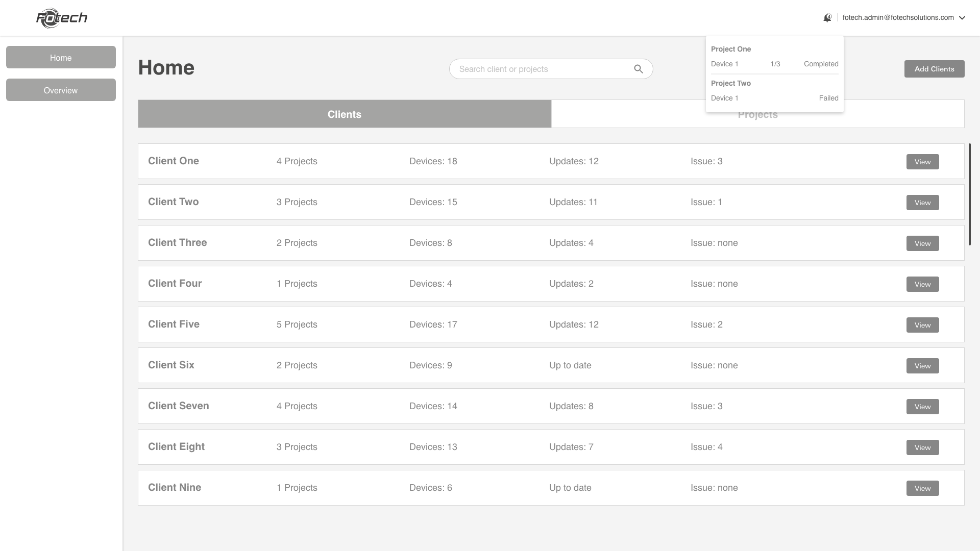Screen dimensions: 980x551
Task: Open fotech.admin account email menu
Action: pos(898,18)
